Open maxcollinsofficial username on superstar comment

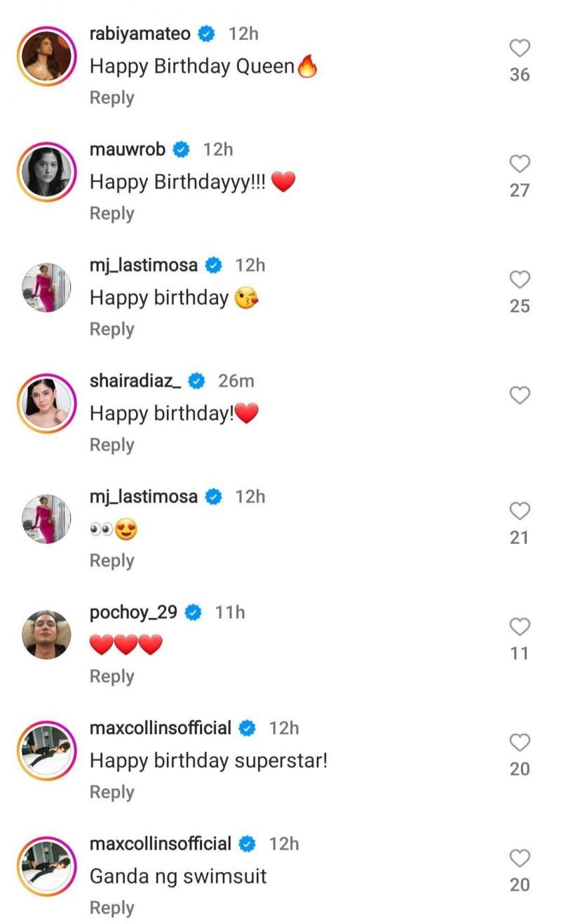[x=161, y=728]
